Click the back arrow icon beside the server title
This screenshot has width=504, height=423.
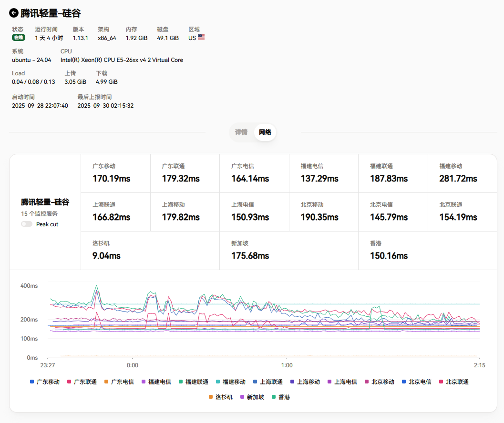click(14, 13)
